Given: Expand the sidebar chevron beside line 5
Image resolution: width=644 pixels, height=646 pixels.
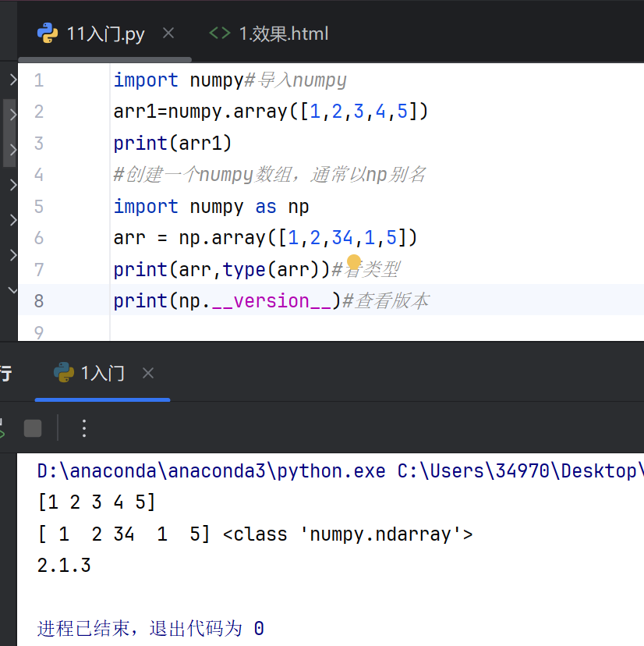Looking at the screenshot, I should pos(12,220).
